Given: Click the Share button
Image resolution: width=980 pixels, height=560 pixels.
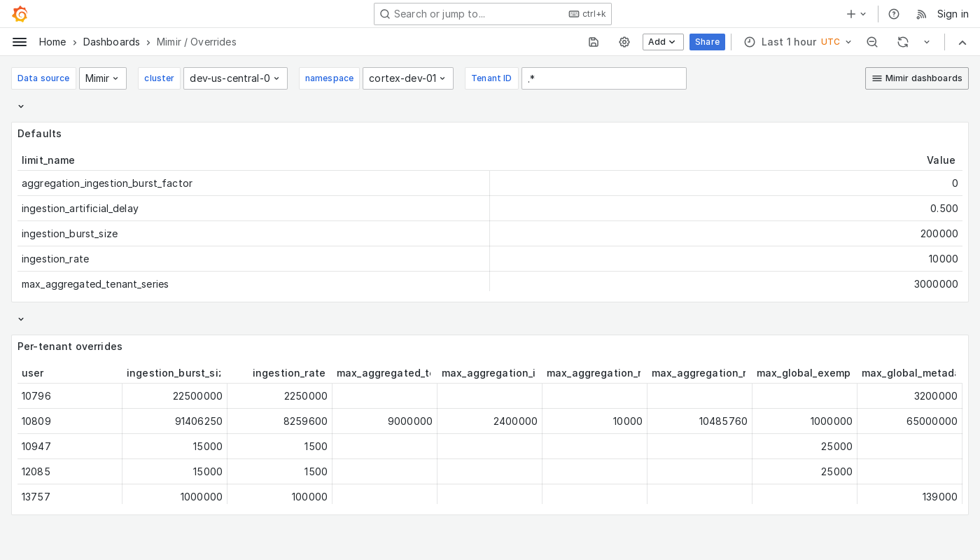Looking at the screenshot, I should [x=707, y=42].
